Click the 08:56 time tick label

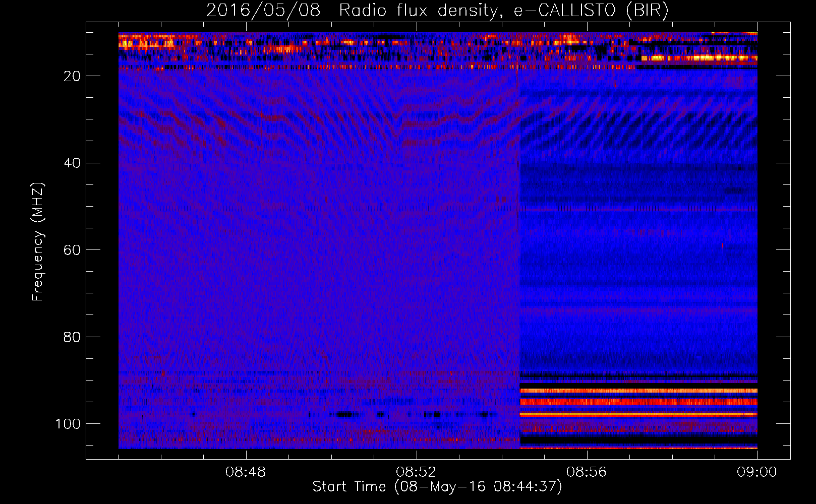(587, 472)
